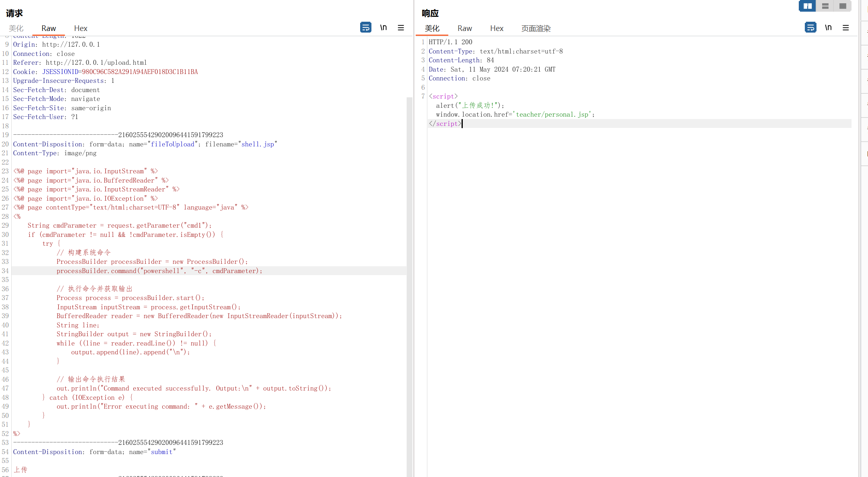The image size is (868, 477).
Task: Toggle word wrap in response panel
Action: tap(810, 27)
